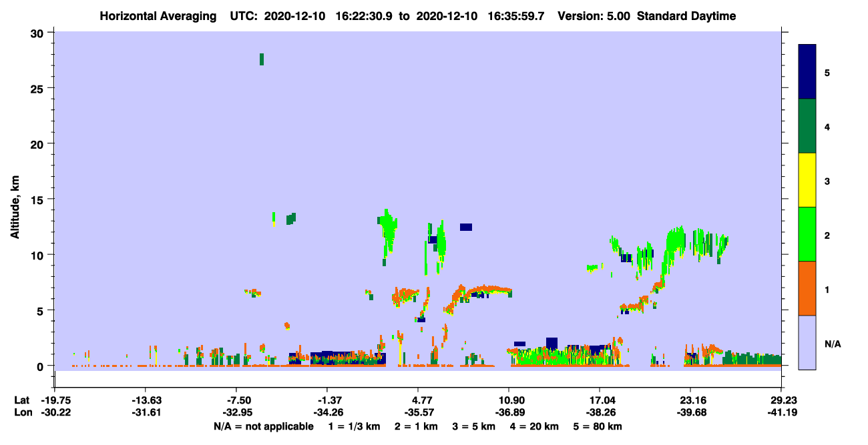
Task: Click longitude value -31.61
Action: 146,412
